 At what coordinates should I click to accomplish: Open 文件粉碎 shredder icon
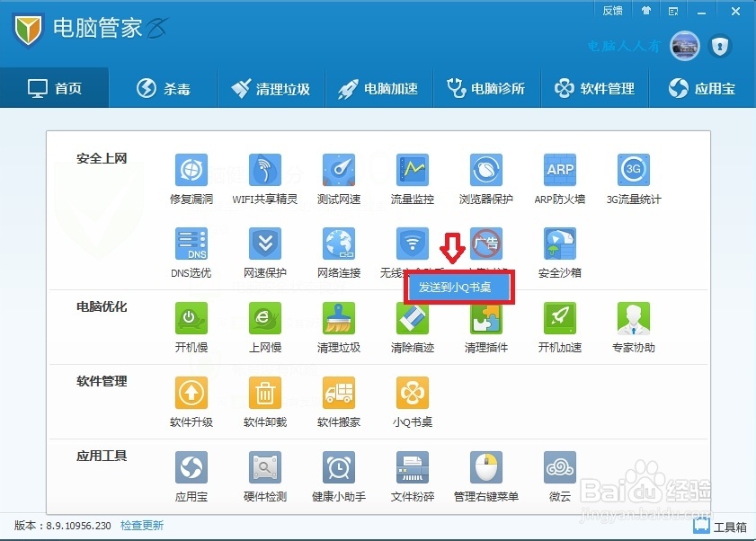pos(413,467)
